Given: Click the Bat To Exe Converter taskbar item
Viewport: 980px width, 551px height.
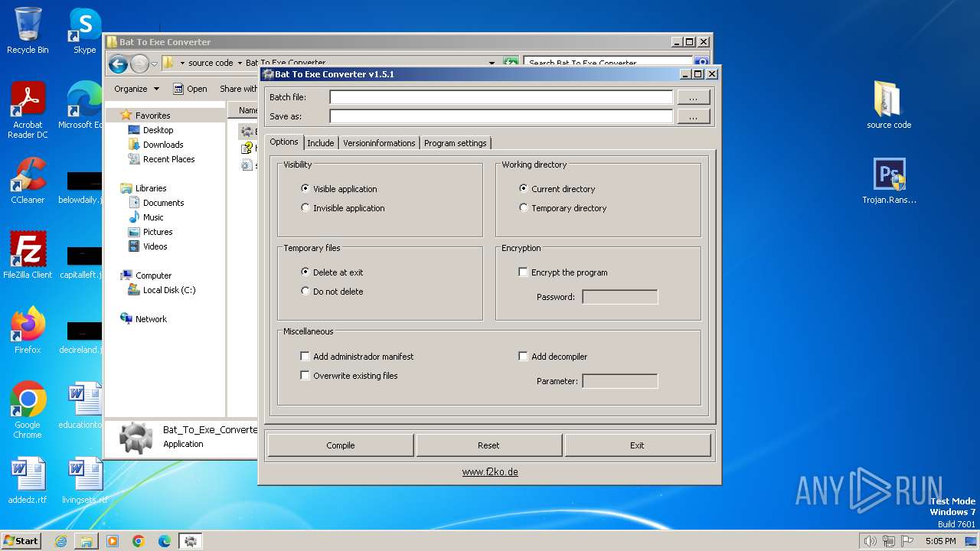Looking at the screenshot, I should click(191, 541).
